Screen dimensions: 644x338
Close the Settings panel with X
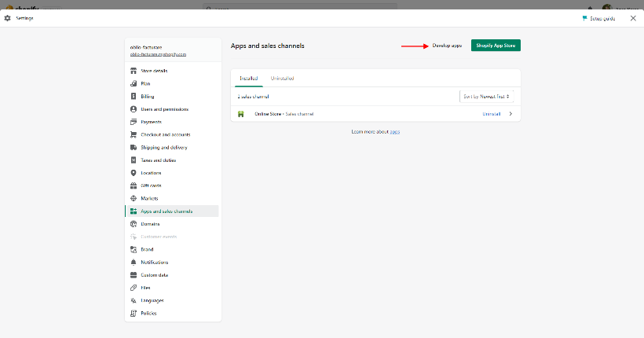tap(633, 18)
